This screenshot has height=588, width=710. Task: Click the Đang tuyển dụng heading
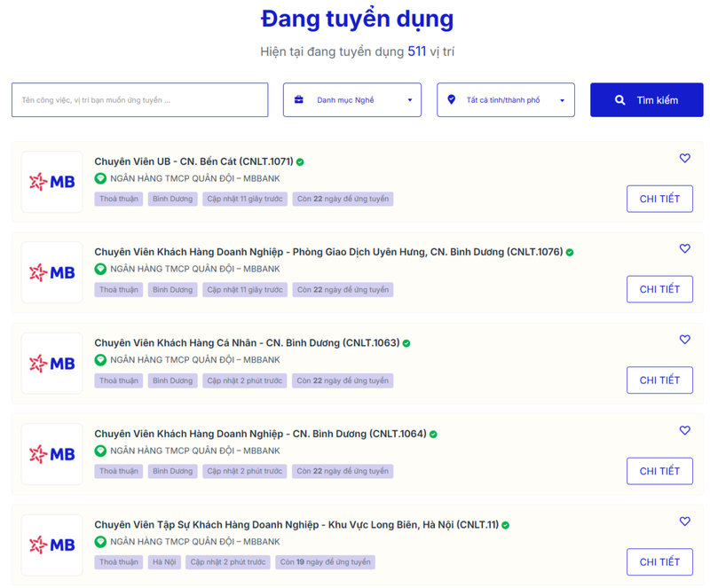pos(358,20)
